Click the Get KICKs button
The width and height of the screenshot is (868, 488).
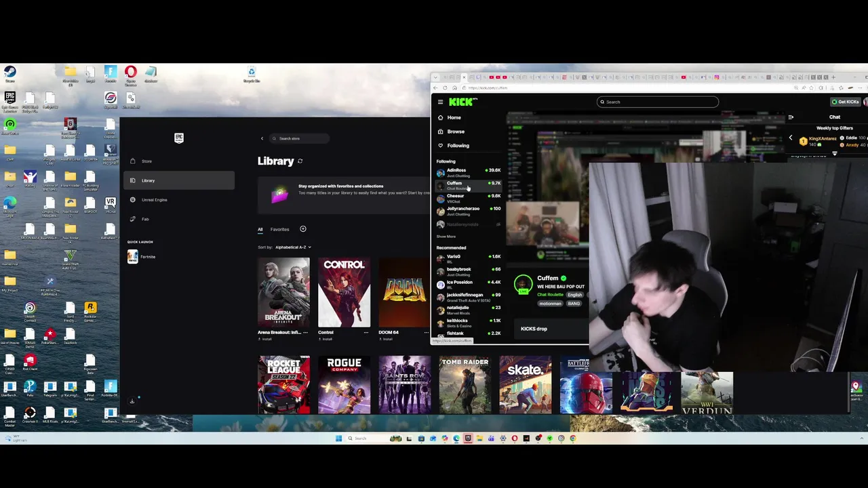846,102
